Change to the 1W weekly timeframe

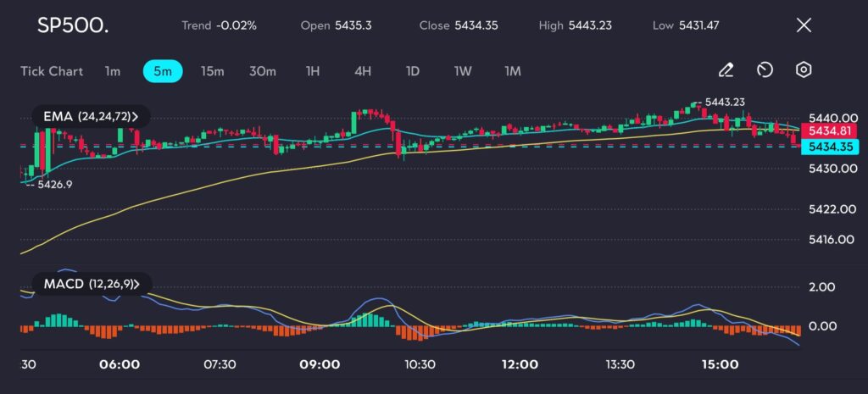coord(463,71)
